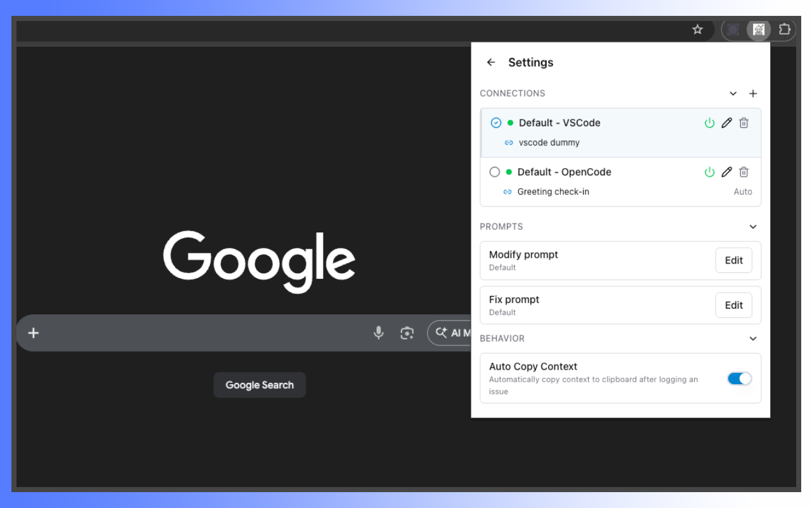Open Google Lens image search

(407, 333)
